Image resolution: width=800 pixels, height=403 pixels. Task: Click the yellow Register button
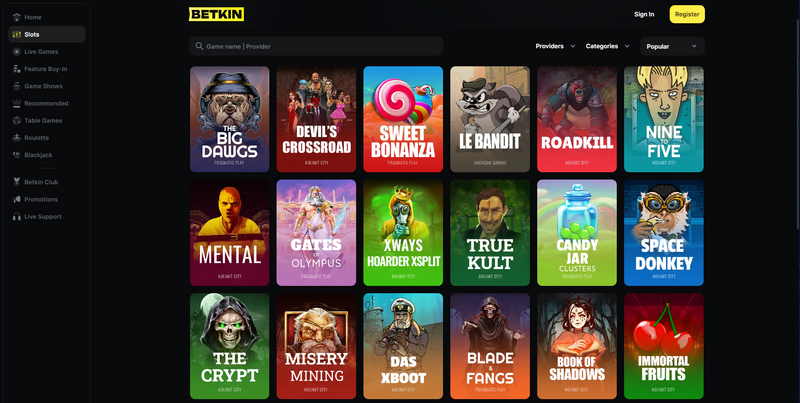pyautogui.click(x=687, y=14)
